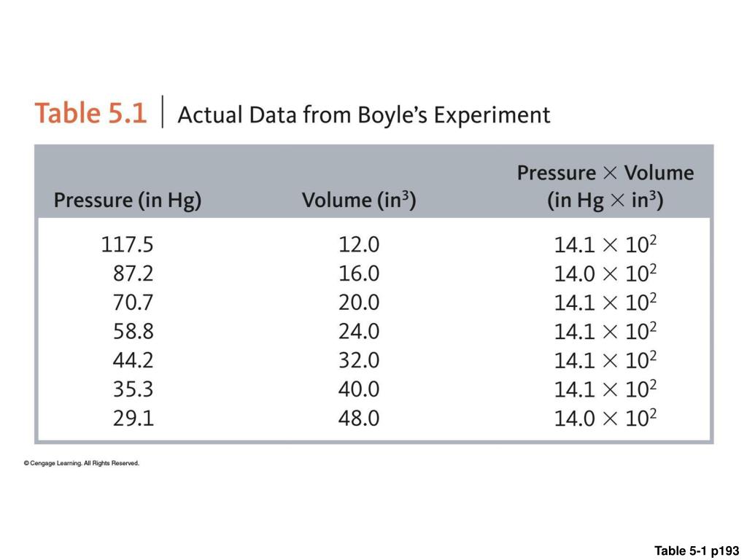Image resolution: width=747 pixels, height=560 pixels.
Task: Click the volume value 48.0
Action: [359, 419]
